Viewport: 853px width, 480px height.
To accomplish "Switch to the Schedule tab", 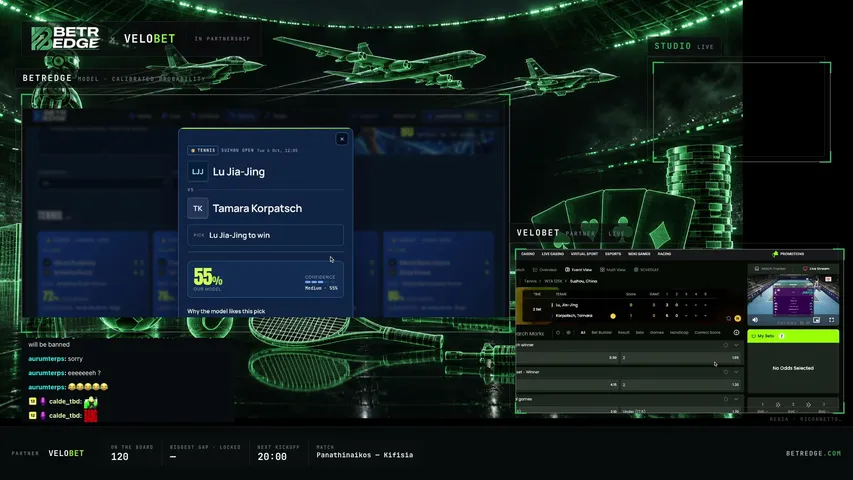I will 646,269.
